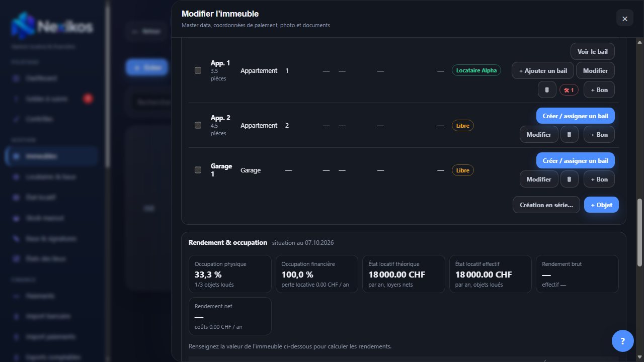Click the Nexikos logo in the sidebar
This screenshot has width=644, height=362.
(52, 25)
